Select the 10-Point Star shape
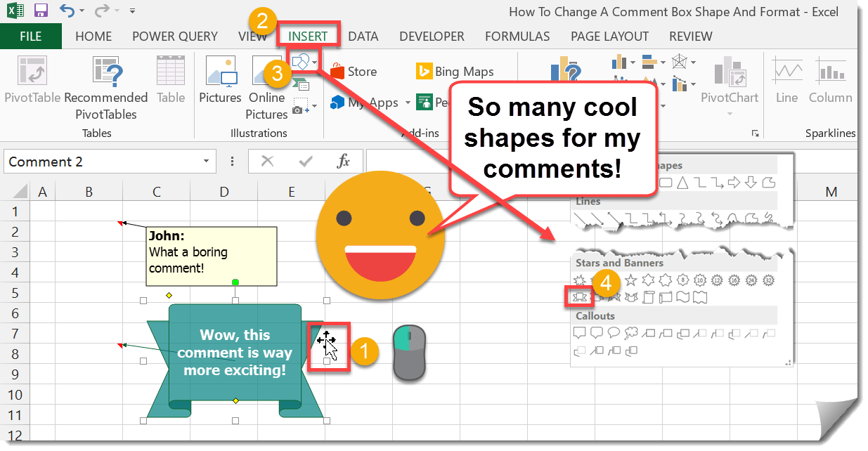 [700, 280]
